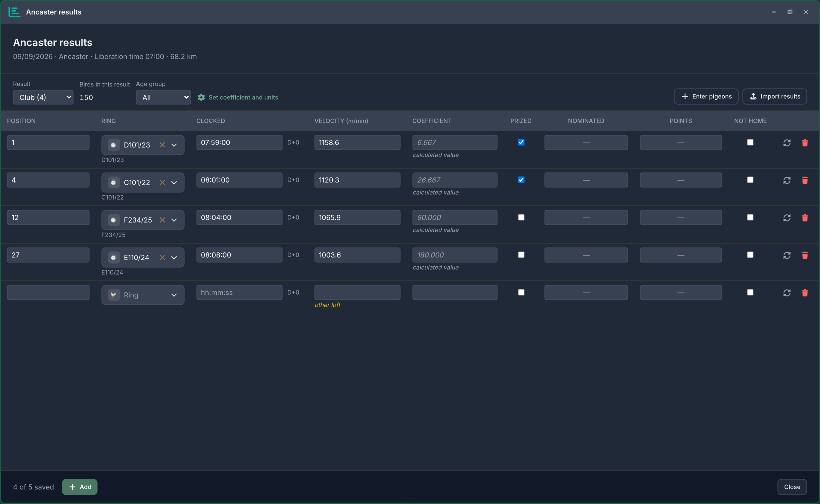Mark F234/25 as Not Home

[750, 217]
